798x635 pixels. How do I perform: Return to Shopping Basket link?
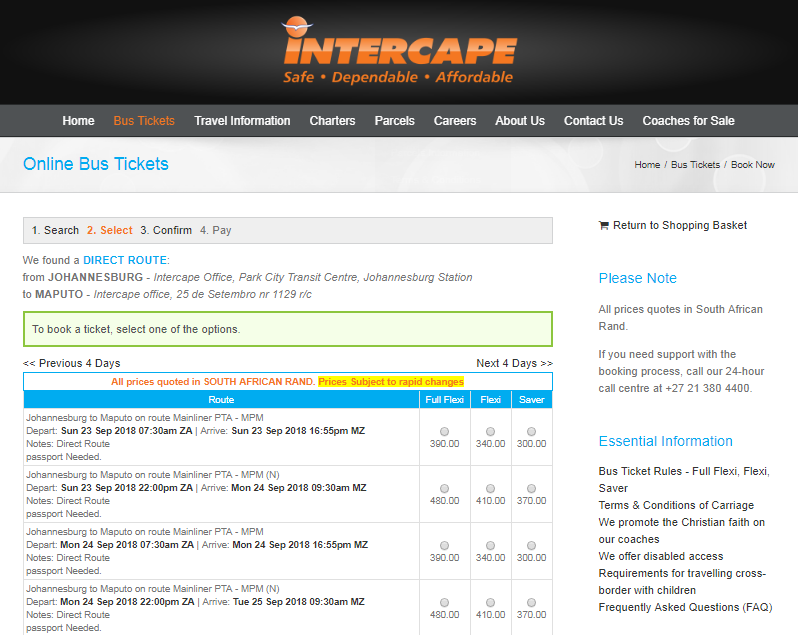click(679, 225)
